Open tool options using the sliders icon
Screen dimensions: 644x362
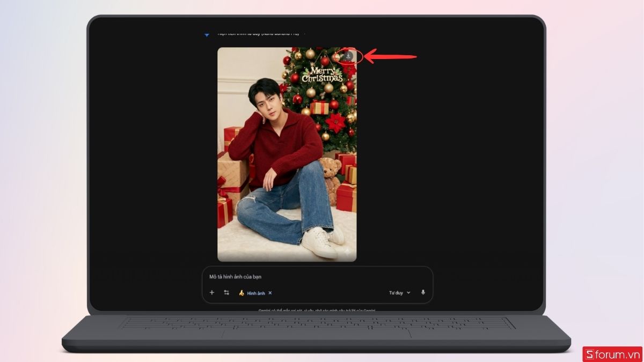pyautogui.click(x=225, y=293)
